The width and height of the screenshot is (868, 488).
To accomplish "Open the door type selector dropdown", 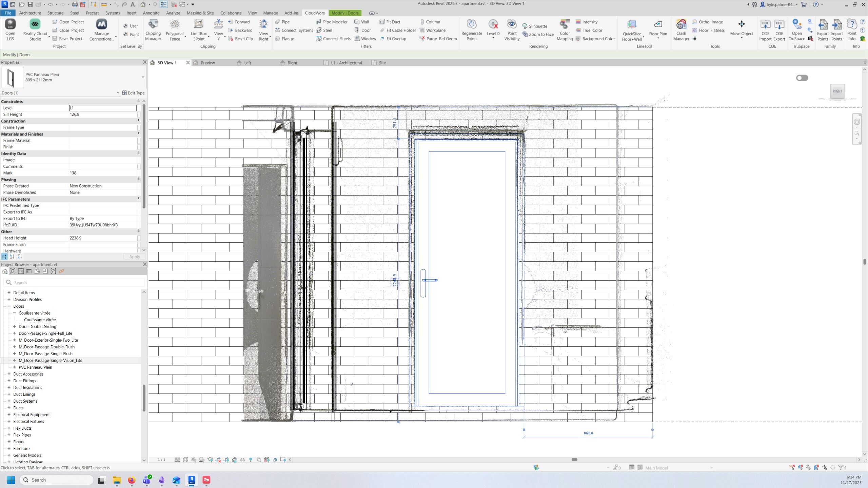I will click(x=143, y=77).
